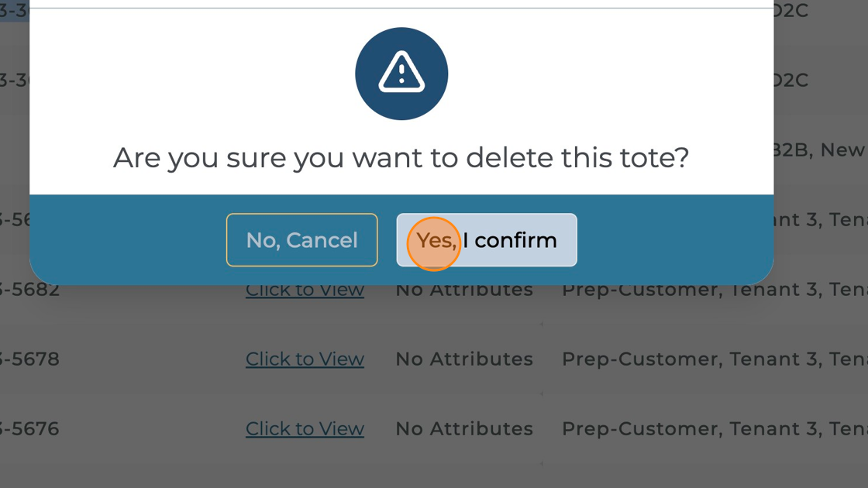Click the warning triangle icon
868x488 pixels.
click(401, 74)
